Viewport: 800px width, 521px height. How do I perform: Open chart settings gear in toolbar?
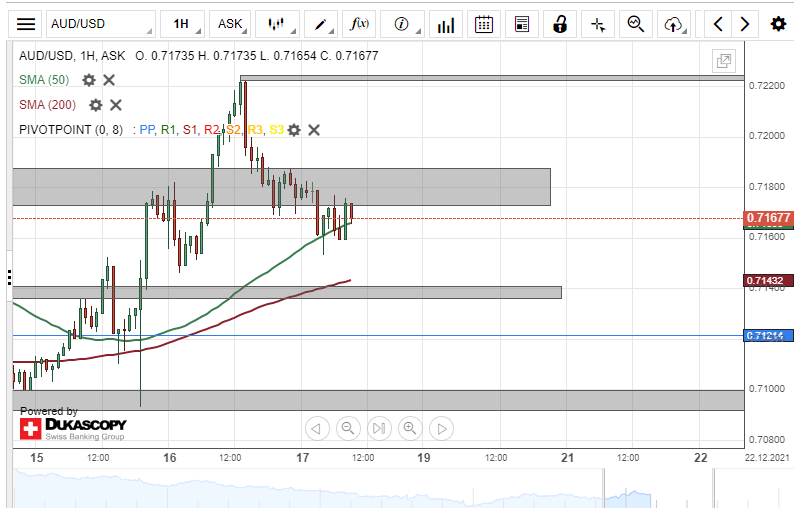[778, 24]
